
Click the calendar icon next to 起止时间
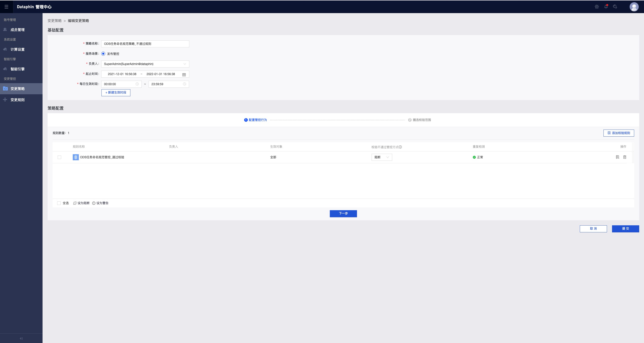[x=184, y=74]
